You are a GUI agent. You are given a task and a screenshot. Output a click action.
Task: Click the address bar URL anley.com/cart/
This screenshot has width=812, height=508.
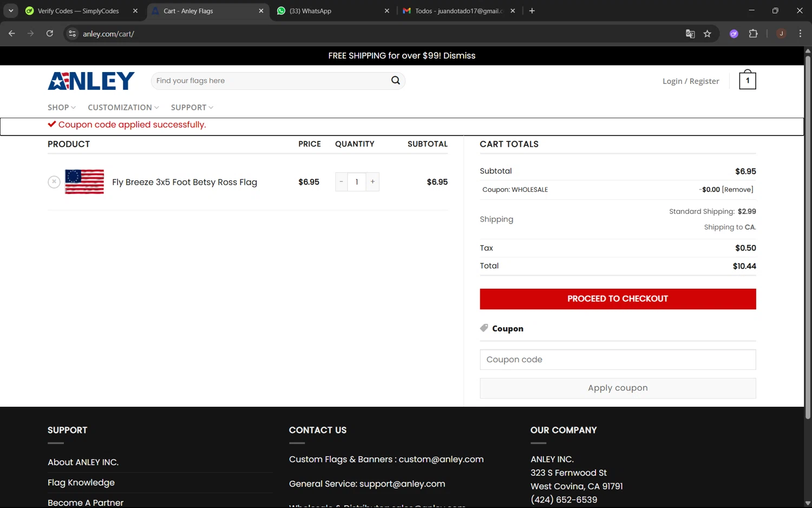coord(108,34)
